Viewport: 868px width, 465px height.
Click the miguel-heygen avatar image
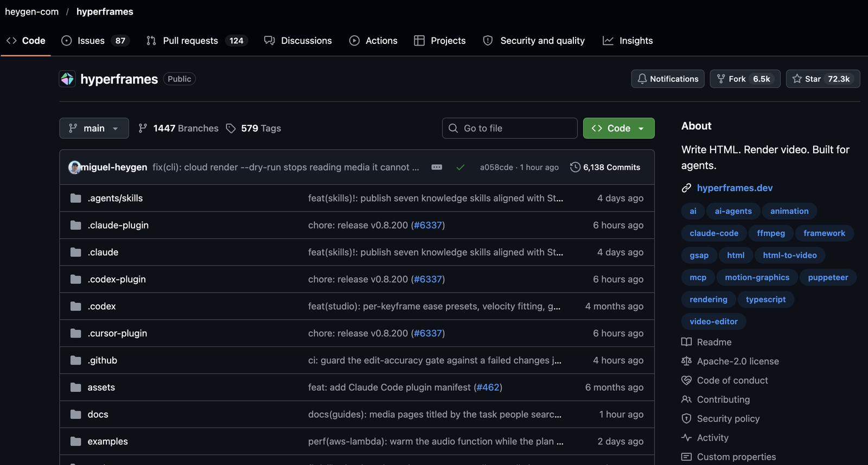(x=75, y=167)
